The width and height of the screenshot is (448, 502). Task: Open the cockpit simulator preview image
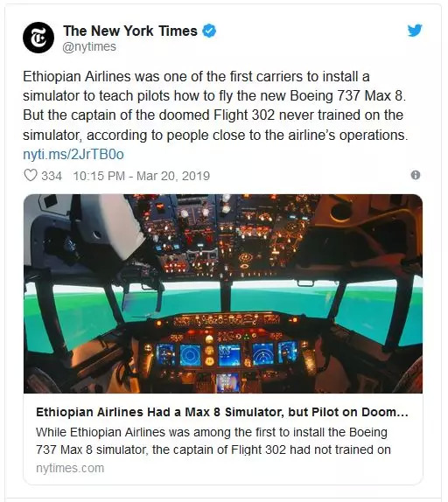[x=223, y=294]
